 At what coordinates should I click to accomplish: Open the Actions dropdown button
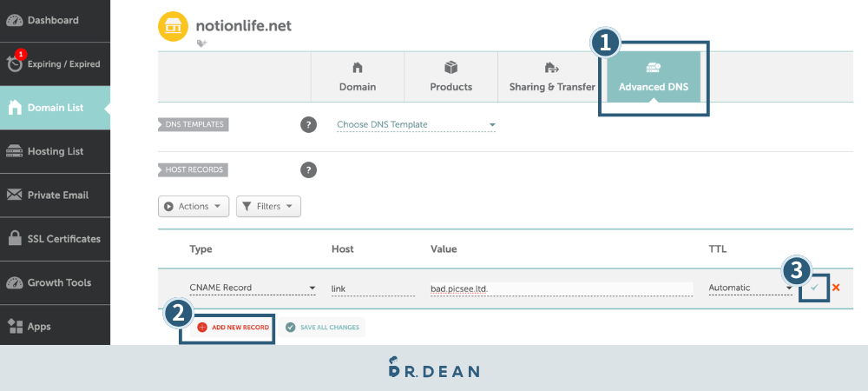click(x=194, y=206)
